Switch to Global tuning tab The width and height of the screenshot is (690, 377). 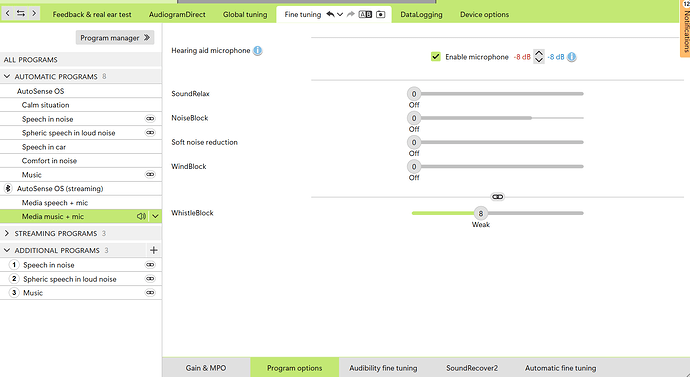pyautogui.click(x=245, y=14)
